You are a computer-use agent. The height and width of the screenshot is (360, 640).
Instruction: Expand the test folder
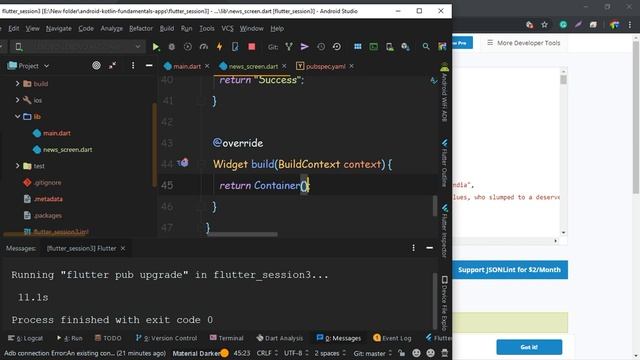tap(18, 166)
